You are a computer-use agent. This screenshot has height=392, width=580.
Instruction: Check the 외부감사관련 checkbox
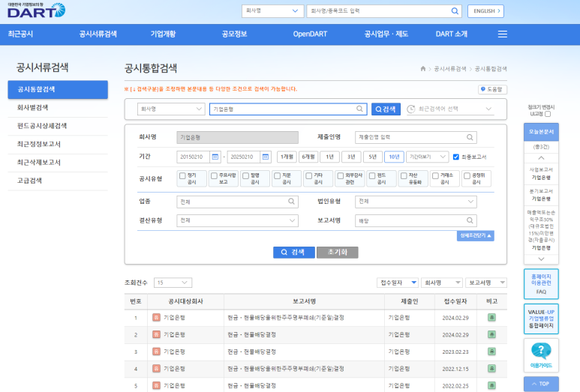pos(341,176)
